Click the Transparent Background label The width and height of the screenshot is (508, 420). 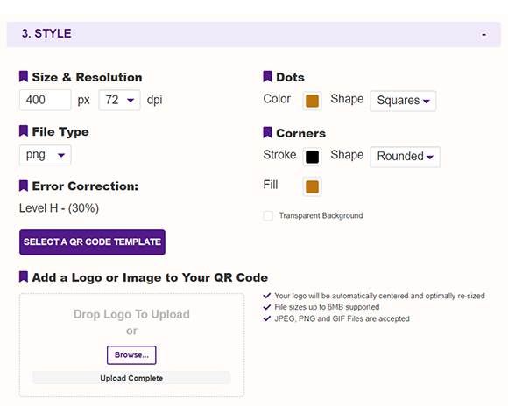pos(321,215)
